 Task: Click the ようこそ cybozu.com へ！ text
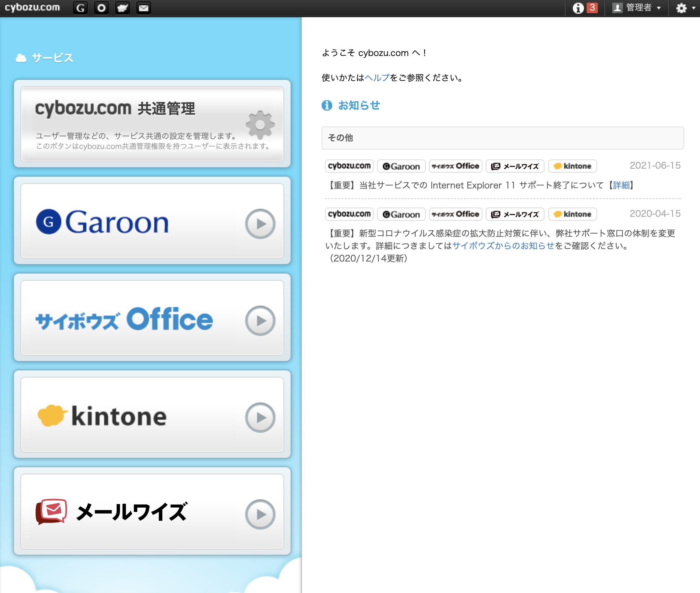[374, 53]
